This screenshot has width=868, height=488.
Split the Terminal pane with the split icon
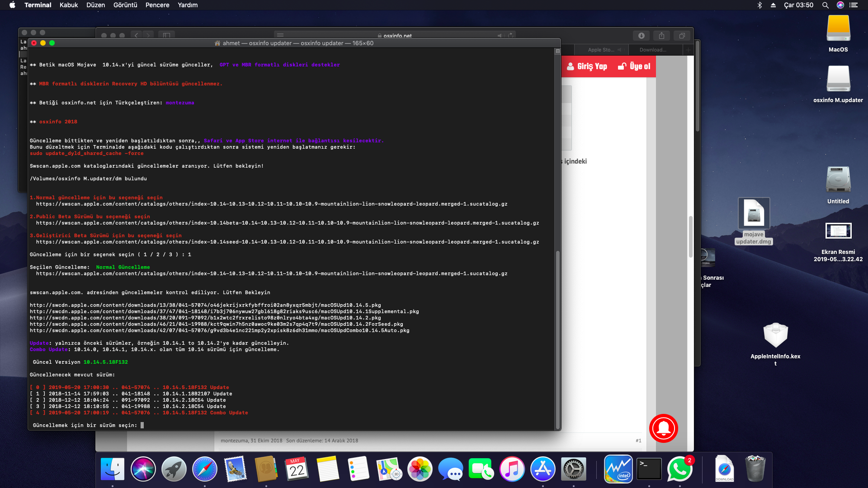coord(557,52)
